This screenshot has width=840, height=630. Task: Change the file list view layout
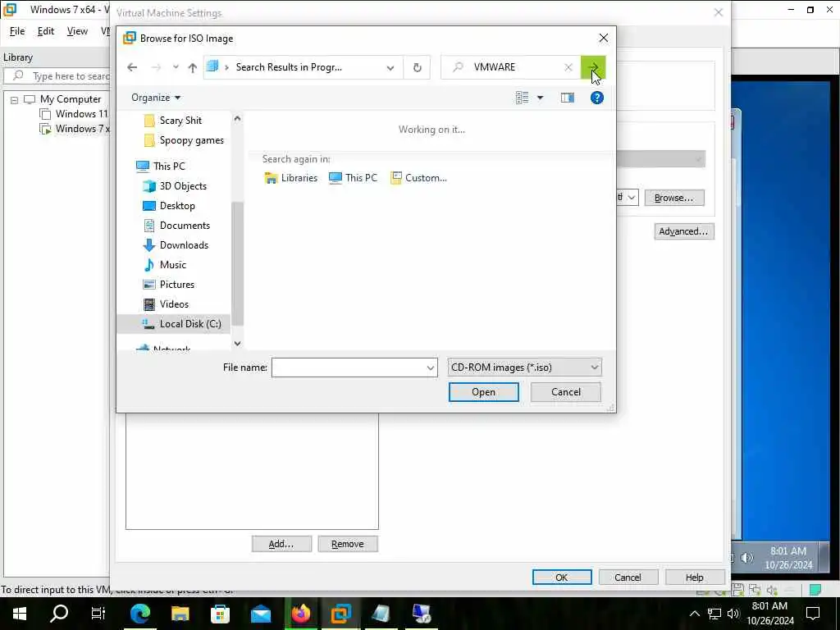click(x=523, y=98)
